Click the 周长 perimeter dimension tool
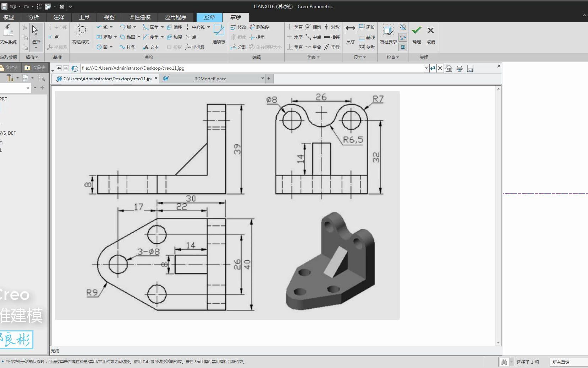 click(x=367, y=27)
